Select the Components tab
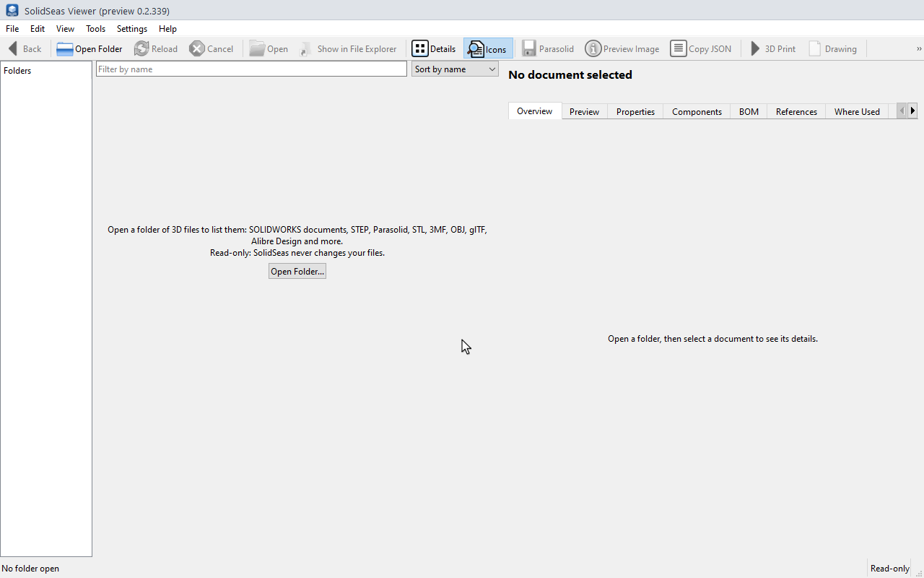 (697, 112)
